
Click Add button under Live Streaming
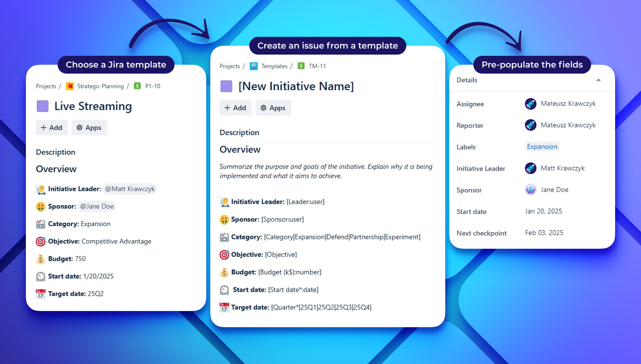coord(52,128)
